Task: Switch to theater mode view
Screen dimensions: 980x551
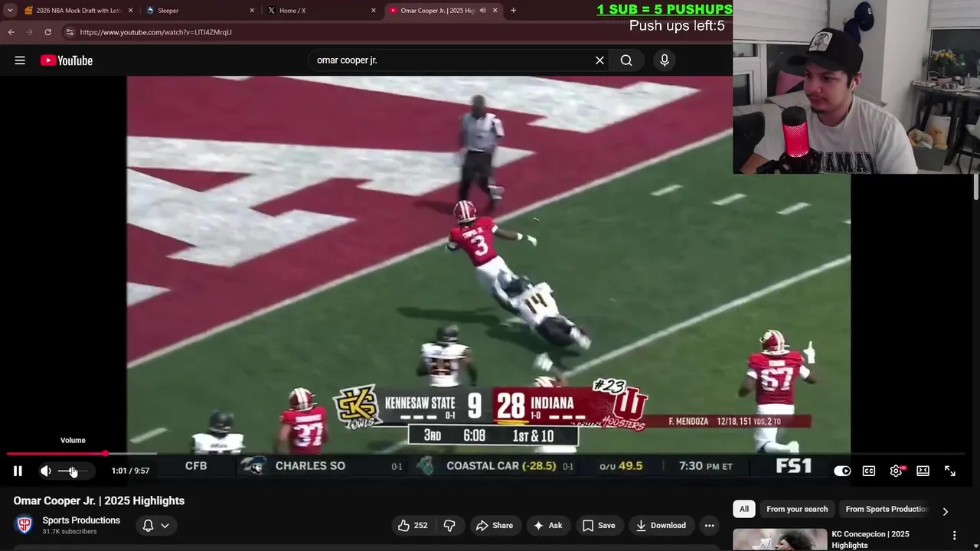Action: [x=923, y=471]
